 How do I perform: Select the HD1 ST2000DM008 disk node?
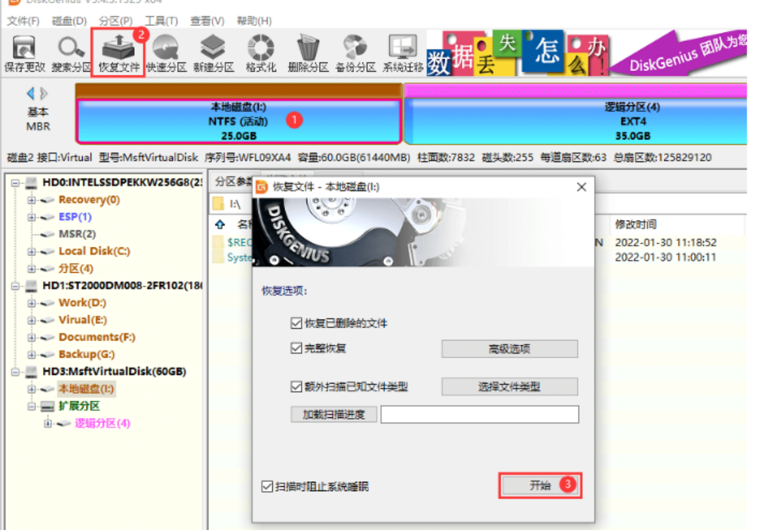pyautogui.click(x=122, y=285)
